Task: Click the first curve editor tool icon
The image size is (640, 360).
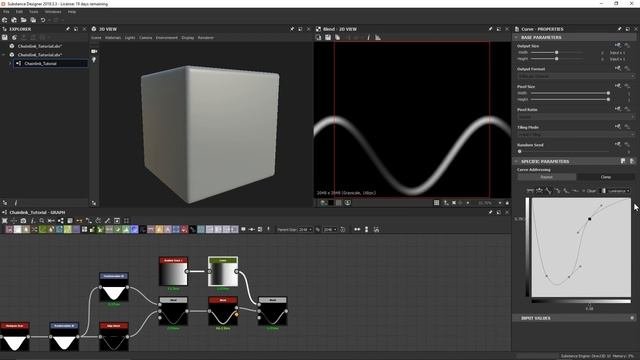Action: pos(530,191)
